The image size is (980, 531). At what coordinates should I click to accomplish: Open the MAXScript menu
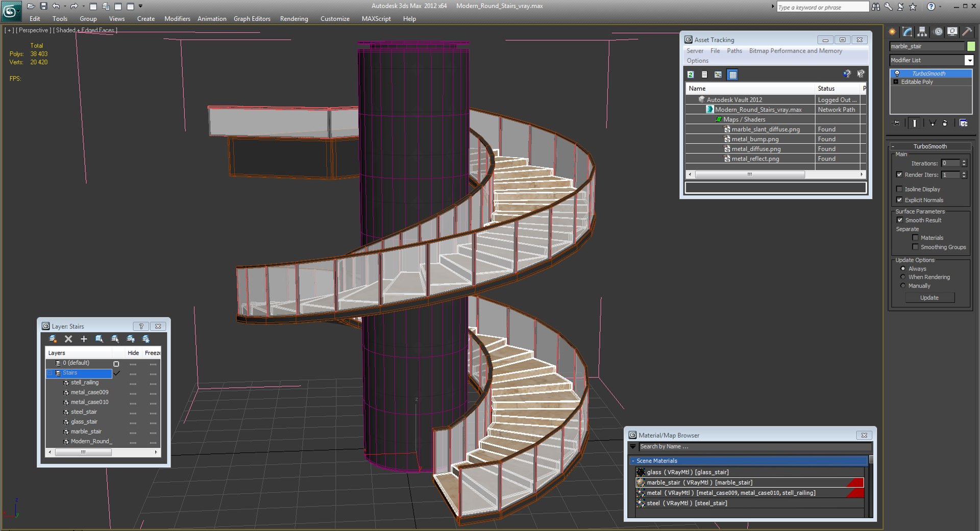376,19
